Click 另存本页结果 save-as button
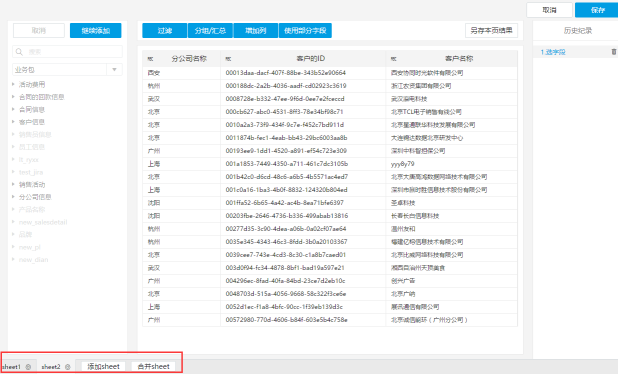The image size is (618, 374). coord(491,30)
